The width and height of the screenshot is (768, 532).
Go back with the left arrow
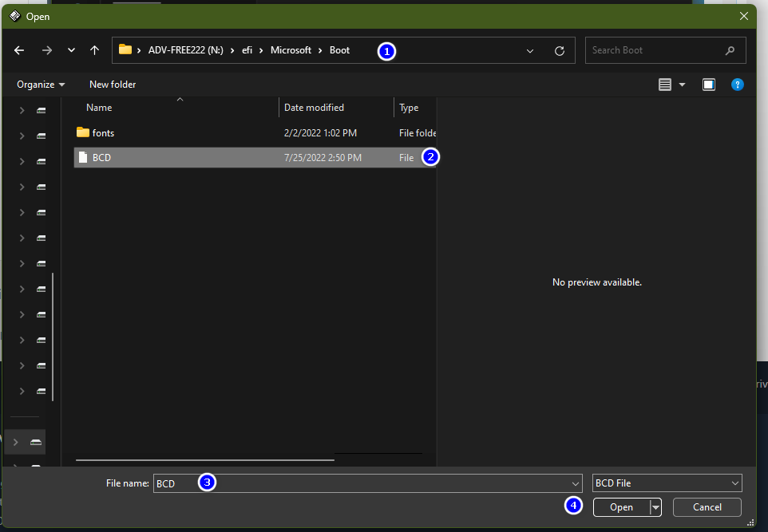point(19,50)
